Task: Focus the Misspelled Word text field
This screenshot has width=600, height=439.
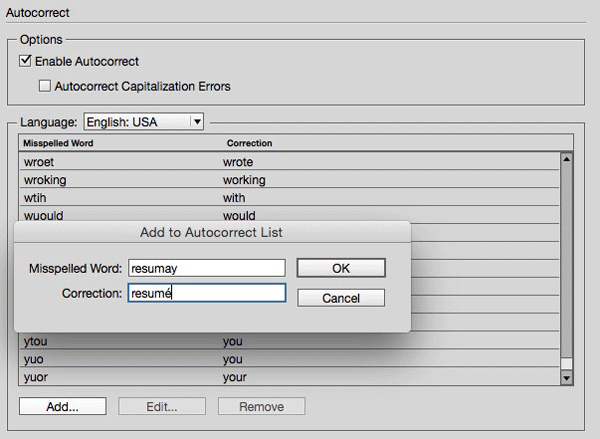Action: coord(206,268)
